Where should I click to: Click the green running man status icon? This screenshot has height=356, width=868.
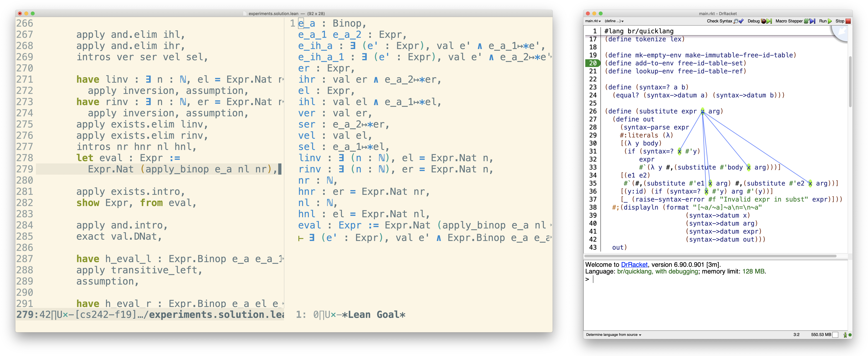point(845,335)
